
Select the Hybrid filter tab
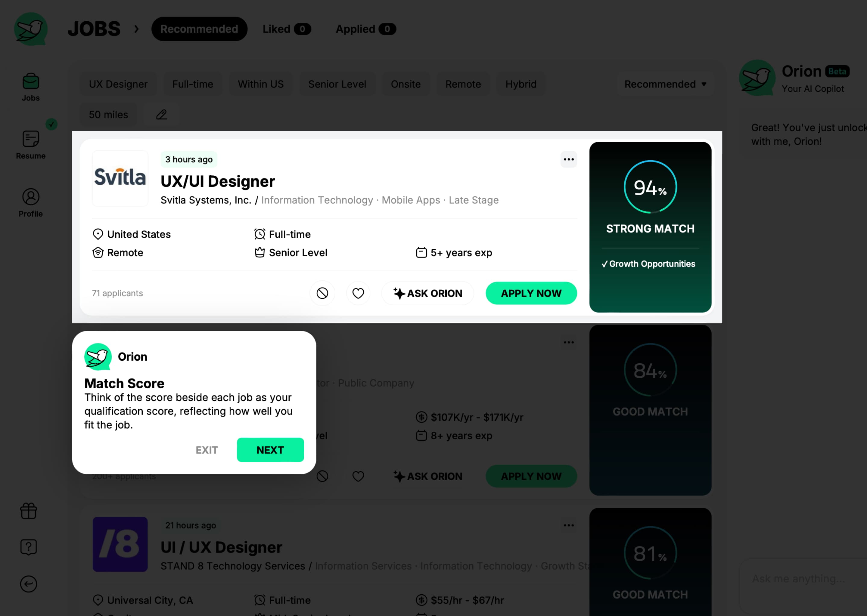pyautogui.click(x=520, y=84)
